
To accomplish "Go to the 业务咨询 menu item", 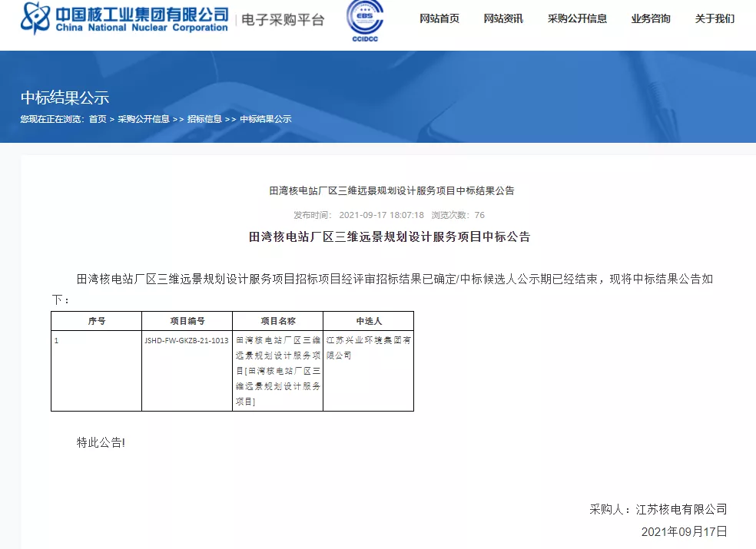I will coord(651,19).
